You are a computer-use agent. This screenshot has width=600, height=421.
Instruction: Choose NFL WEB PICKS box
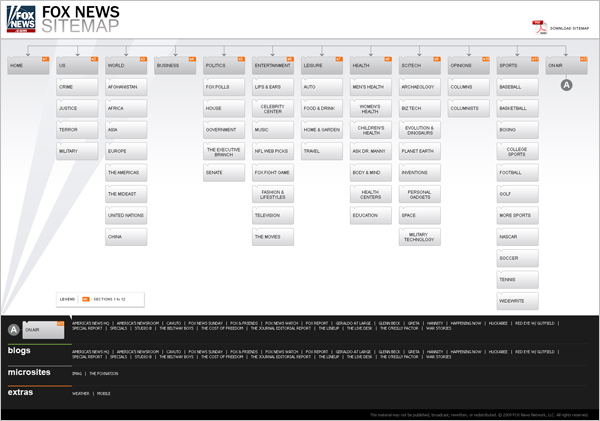[273, 151]
